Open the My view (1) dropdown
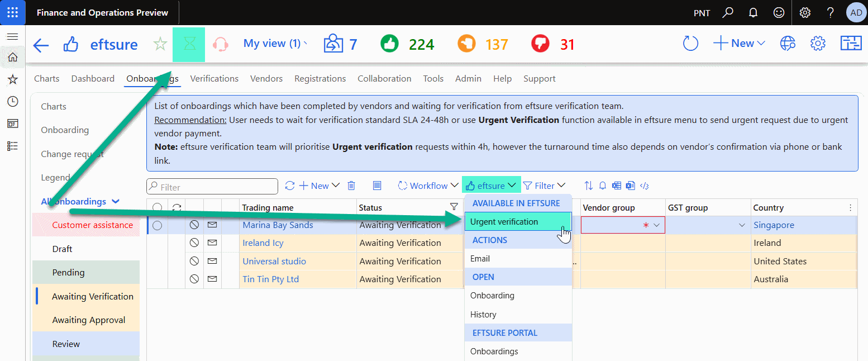This screenshot has height=361, width=868. (x=275, y=44)
